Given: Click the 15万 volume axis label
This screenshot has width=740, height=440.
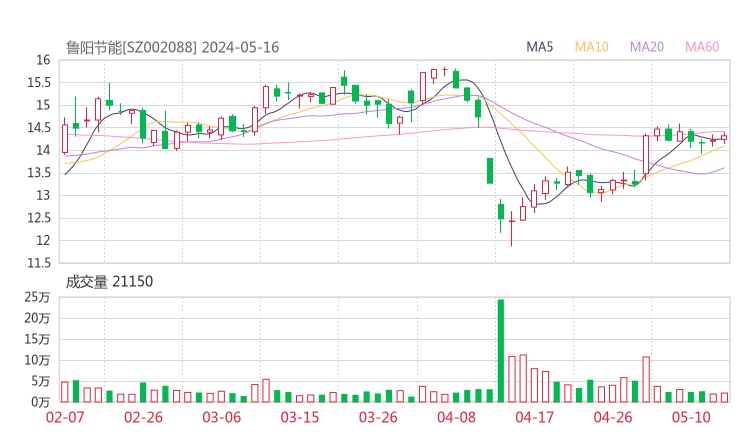Looking at the screenshot, I should [x=37, y=339].
